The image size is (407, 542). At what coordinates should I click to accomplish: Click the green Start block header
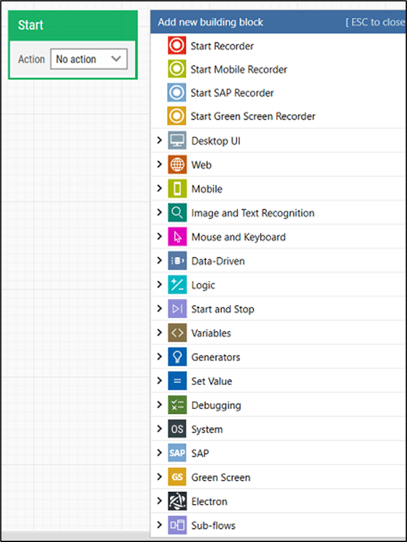pyautogui.click(x=73, y=26)
